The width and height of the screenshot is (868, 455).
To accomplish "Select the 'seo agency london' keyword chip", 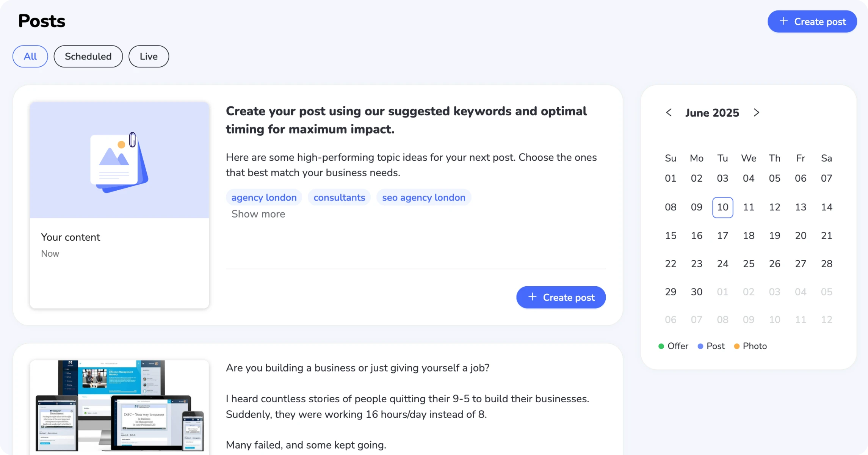I will tap(423, 197).
